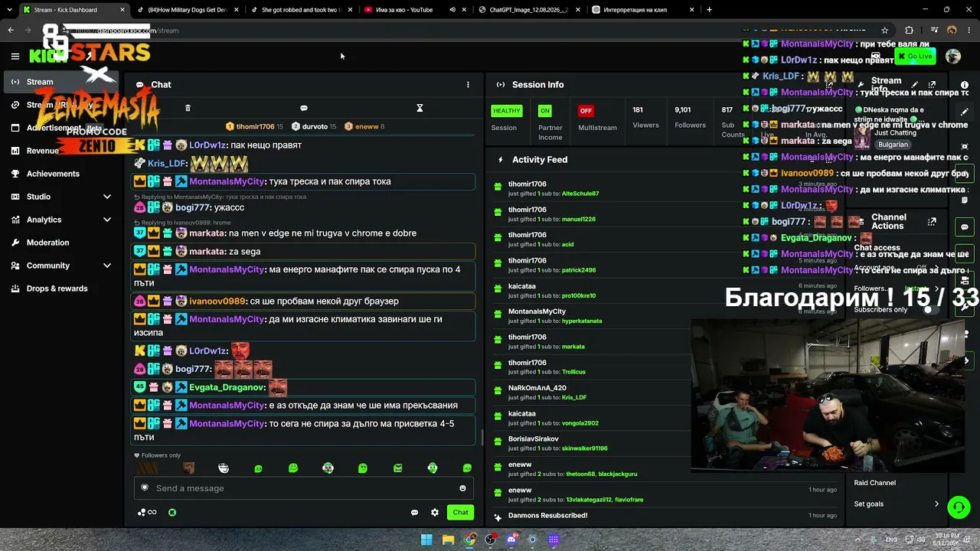Open Stream section in sidebar

tap(61, 82)
